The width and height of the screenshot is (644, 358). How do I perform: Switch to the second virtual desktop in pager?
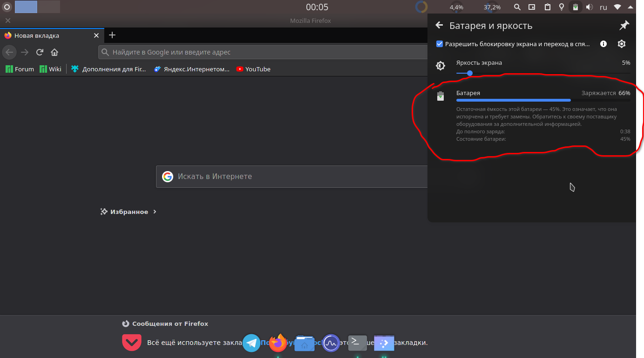click(x=49, y=7)
